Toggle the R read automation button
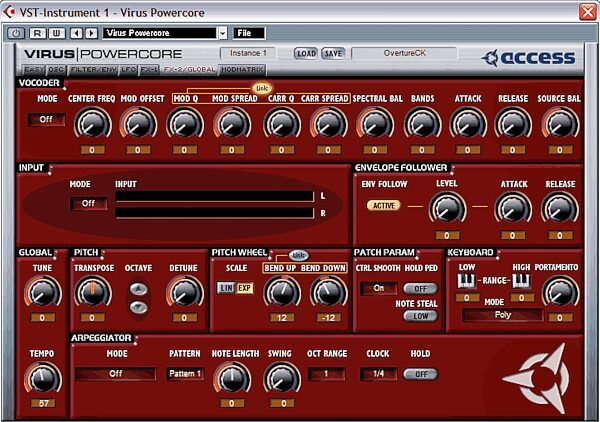This screenshot has width=600, height=422. tap(38, 33)
